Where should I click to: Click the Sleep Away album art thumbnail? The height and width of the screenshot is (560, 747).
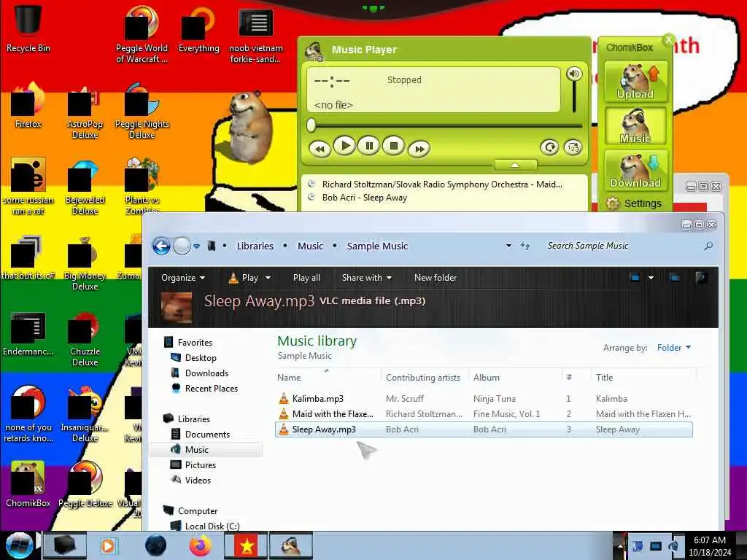click(x=177, y=308)
